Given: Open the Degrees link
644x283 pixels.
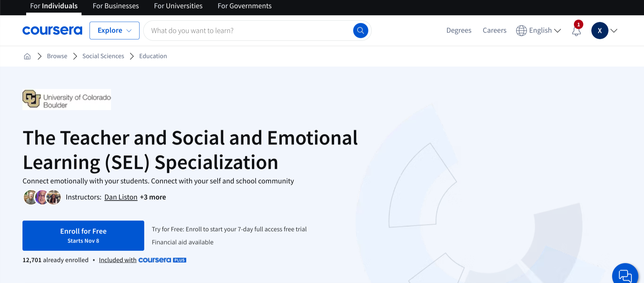Looking at the screenshot, I should [x=459, y=30].
